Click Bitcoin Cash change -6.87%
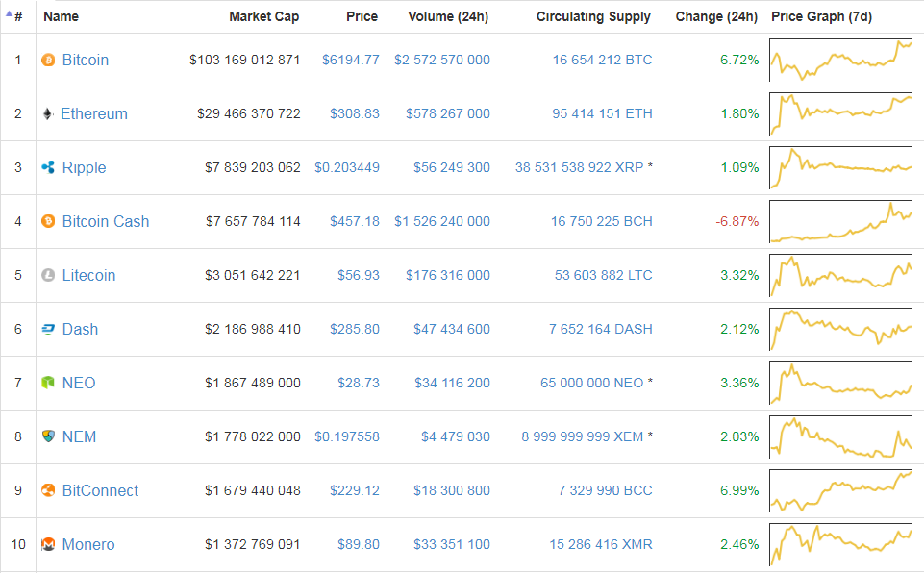 [737, 222]
